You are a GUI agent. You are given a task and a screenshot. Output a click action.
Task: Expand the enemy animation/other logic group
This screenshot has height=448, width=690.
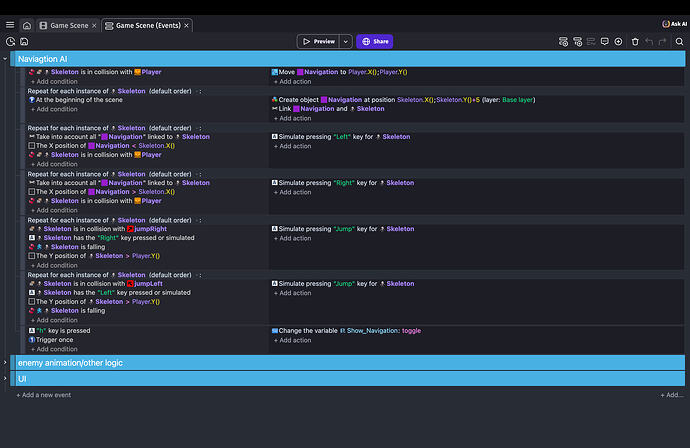[5, 363]
